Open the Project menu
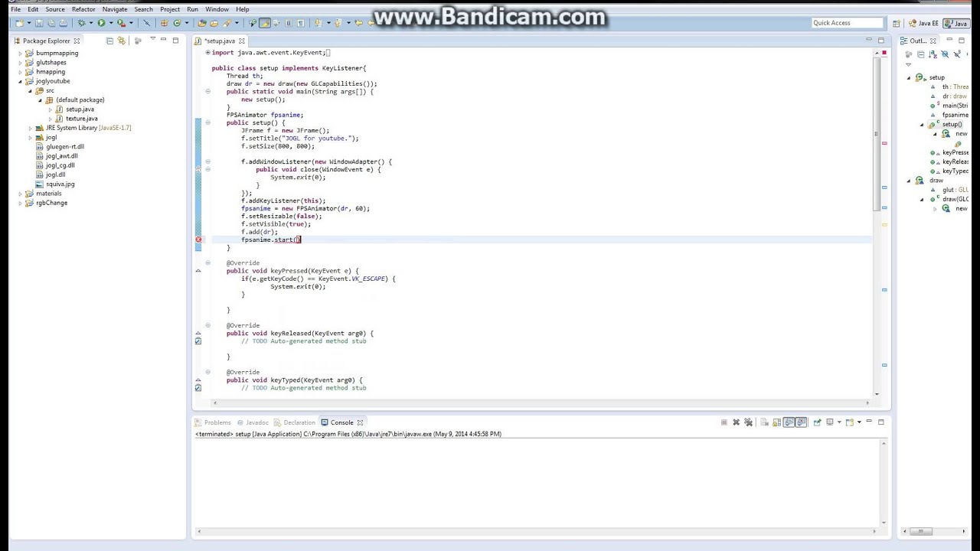 [170, 9]
